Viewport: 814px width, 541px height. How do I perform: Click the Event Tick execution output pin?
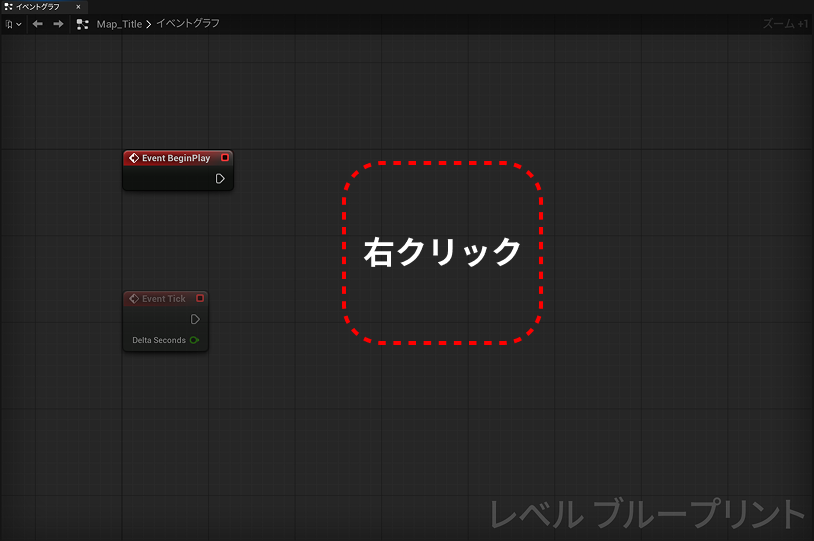point(195,319)
